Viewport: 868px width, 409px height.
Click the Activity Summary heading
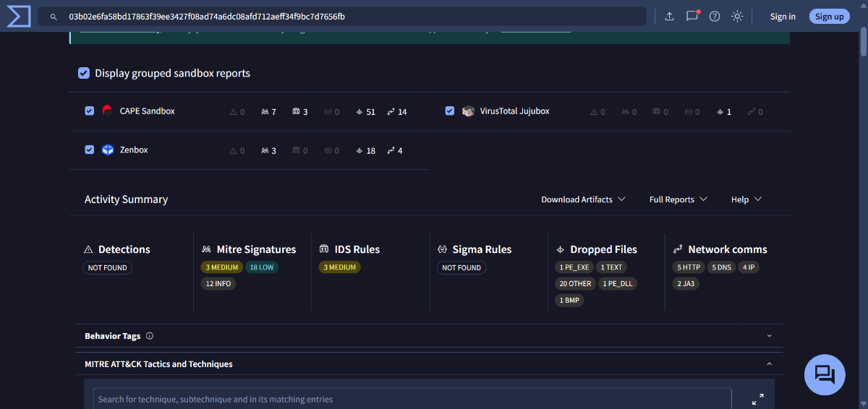click(126, 199)
